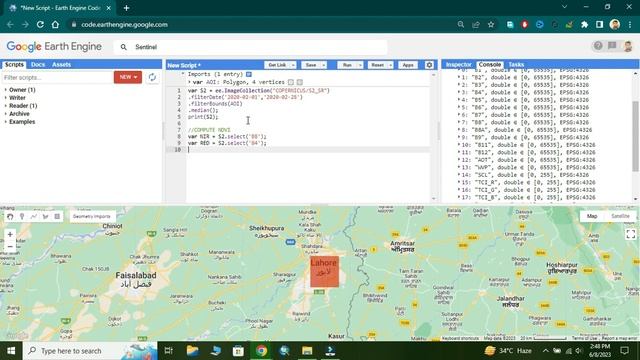Click the red AOI polygon over Lahore
Viewport: 640px width, 360px height.
coord(324,271)
